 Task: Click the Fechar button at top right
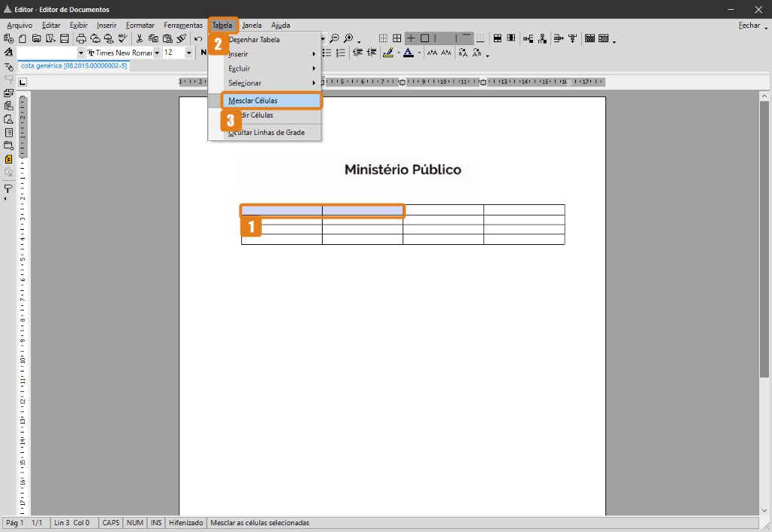click(x=750, y=25)
